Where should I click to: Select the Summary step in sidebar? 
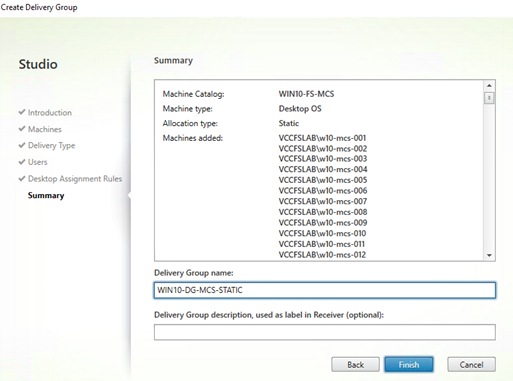46,195
